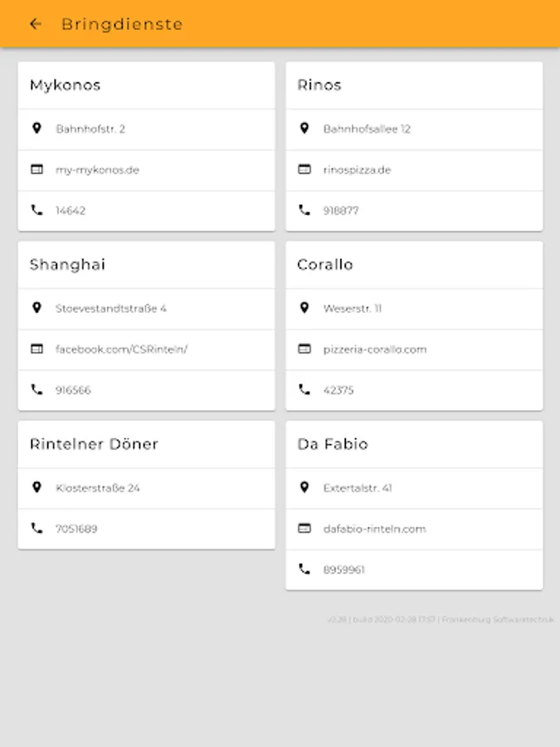This screenshot has width=560, height=747.
Task: Click the location pin icon beside Bahnhofstr. 2
Action: (37, 129)
